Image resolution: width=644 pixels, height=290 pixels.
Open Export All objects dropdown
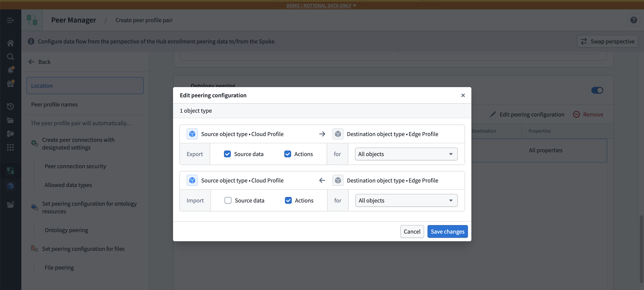[406, 154]
